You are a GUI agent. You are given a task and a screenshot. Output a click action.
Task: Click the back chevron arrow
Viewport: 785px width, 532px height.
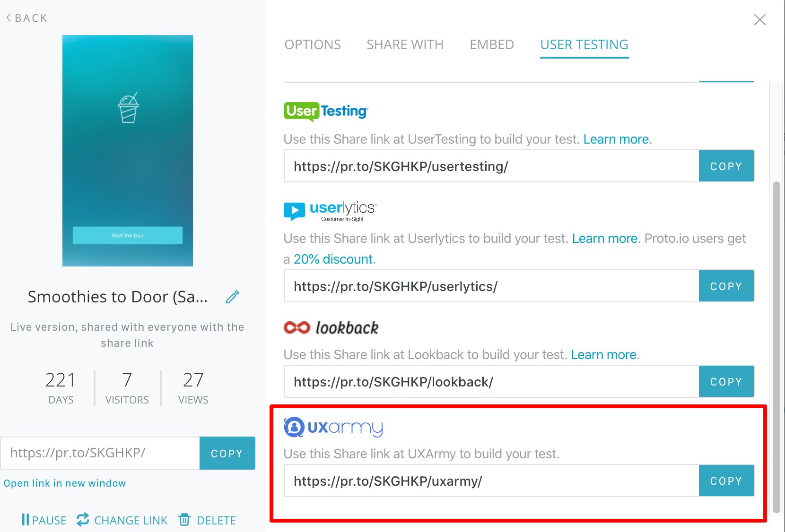click(x=9, y=18)
